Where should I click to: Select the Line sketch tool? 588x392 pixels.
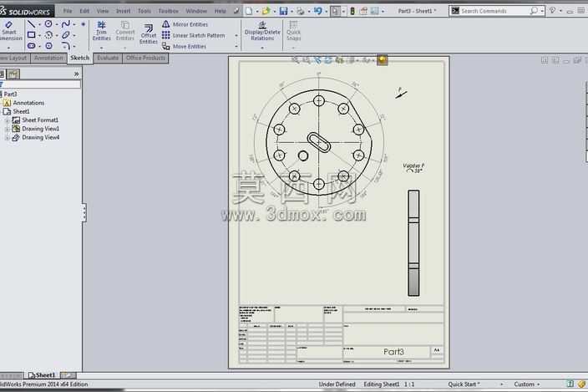pyautogui.click(x=32, y=24)
